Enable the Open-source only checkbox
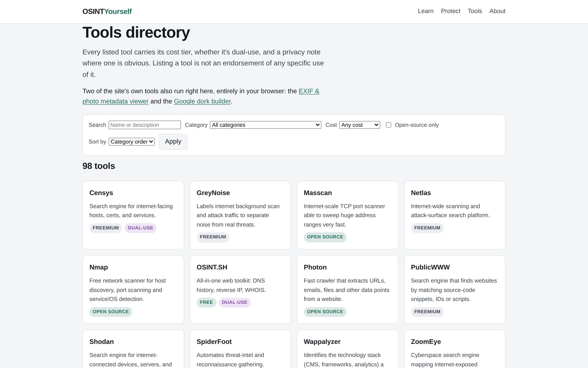This screenshot has width=588, height=368. [389, 125]
